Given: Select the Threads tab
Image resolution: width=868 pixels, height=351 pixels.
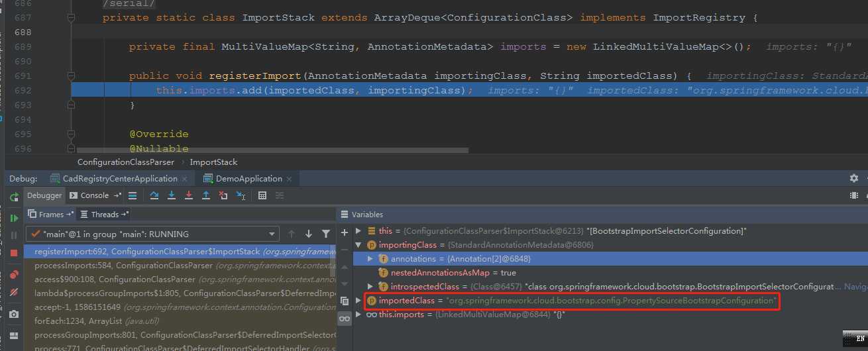Looking at the screenshot, I should pos(103,215).
